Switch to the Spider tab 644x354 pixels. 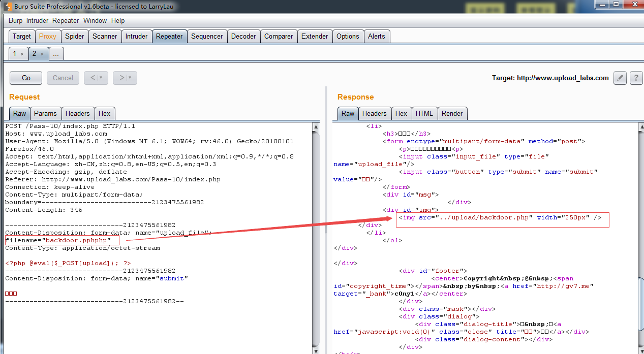75,37
